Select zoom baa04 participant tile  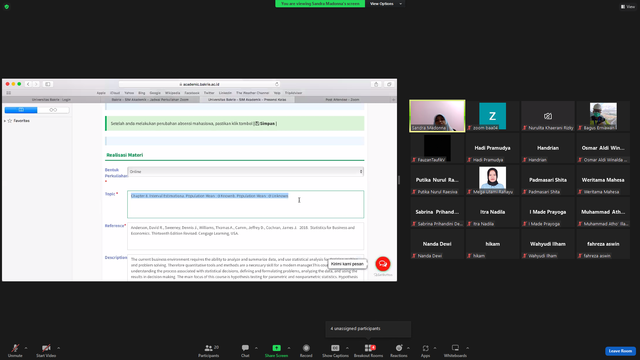[x=492, y=116]
